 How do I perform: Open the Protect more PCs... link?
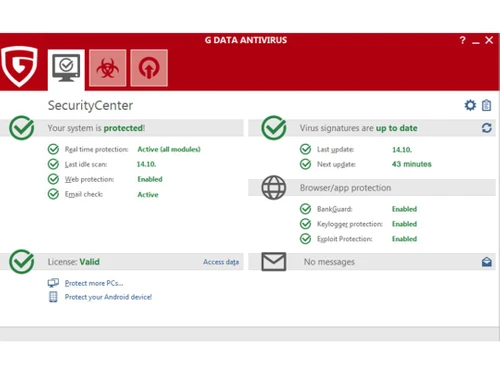point(94,283)
